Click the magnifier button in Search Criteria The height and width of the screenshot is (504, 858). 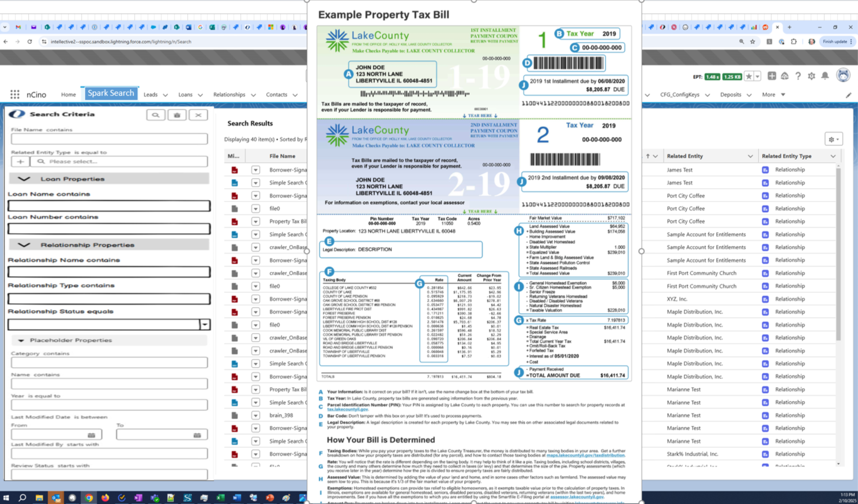[155, 115]
